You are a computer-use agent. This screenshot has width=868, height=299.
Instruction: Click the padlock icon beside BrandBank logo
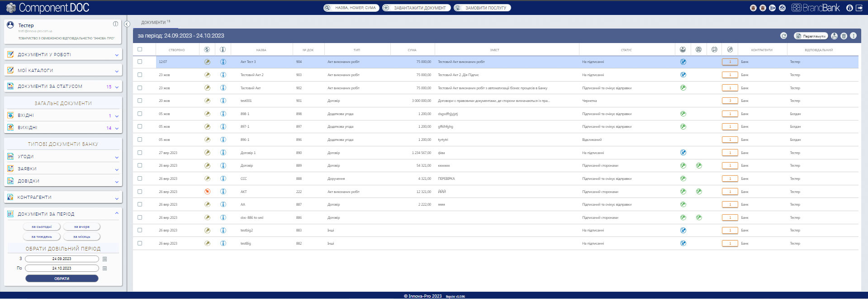(849, 8)
